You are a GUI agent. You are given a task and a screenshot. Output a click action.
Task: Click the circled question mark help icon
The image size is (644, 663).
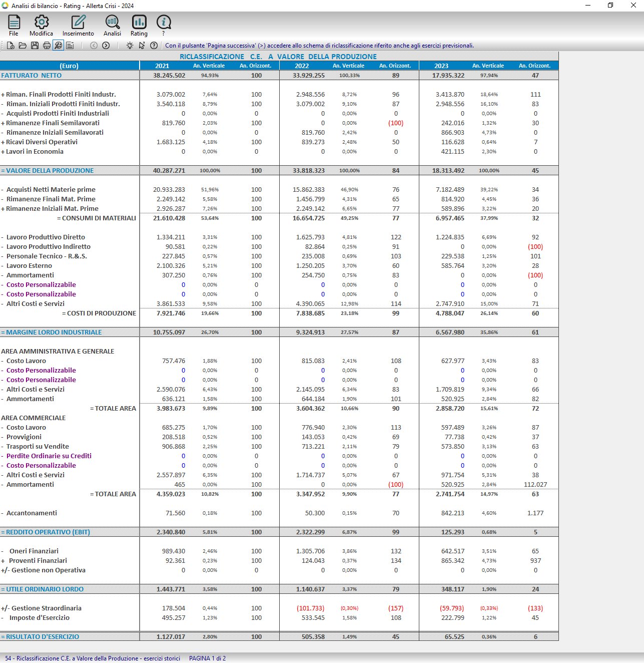154,46
